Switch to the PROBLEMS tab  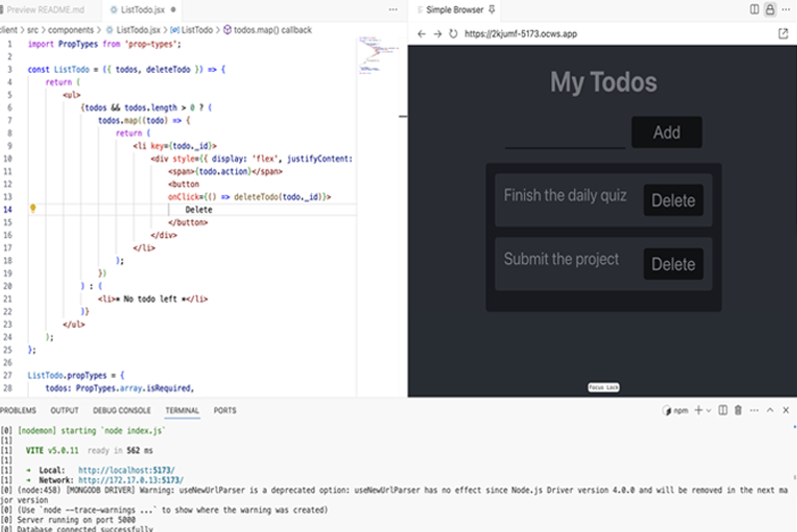coord(18,410)
